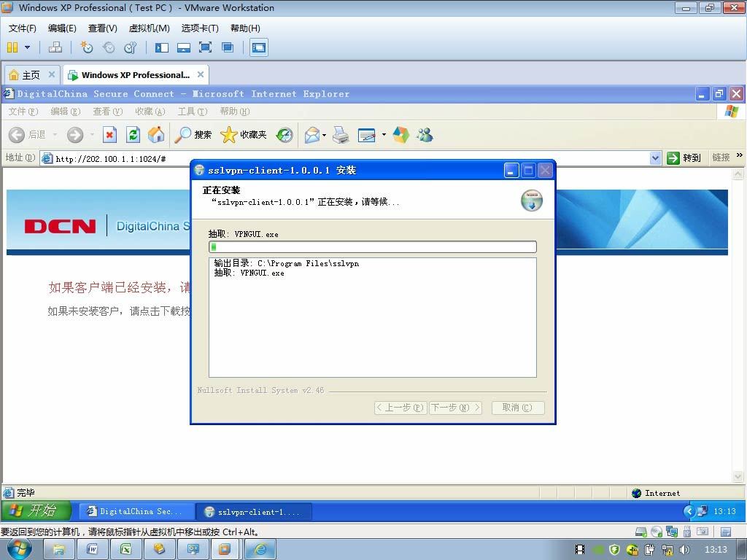The height and width of the screenshot is (560, 747).
Task: Close the Windows XP Professional tab
Action: click(x=201, y=74)
